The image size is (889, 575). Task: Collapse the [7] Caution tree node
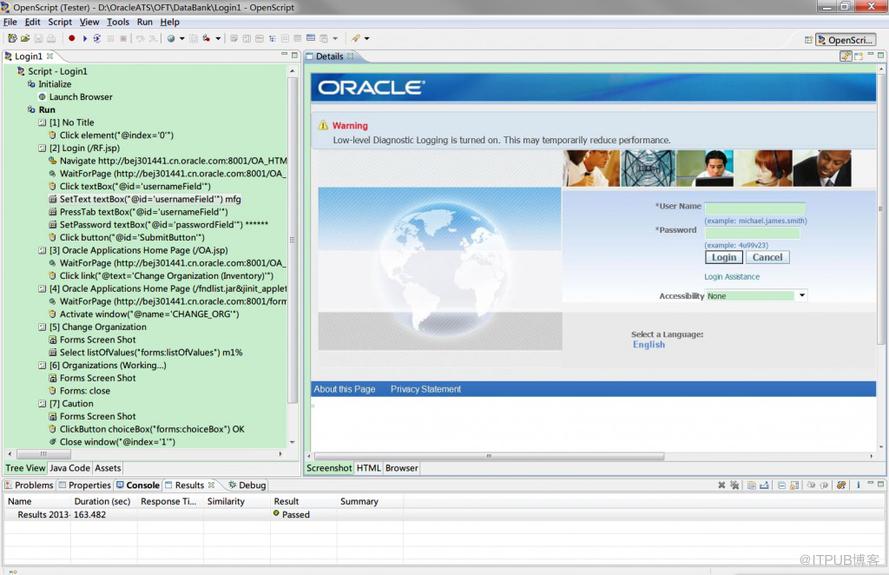coord(42,403)
